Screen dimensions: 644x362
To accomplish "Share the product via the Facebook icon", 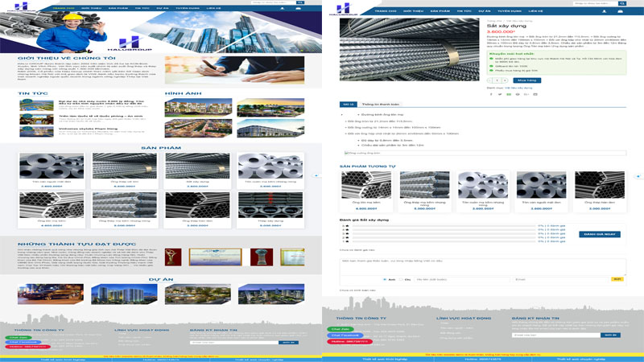I will pyautogui.click(x=491, y=94).
